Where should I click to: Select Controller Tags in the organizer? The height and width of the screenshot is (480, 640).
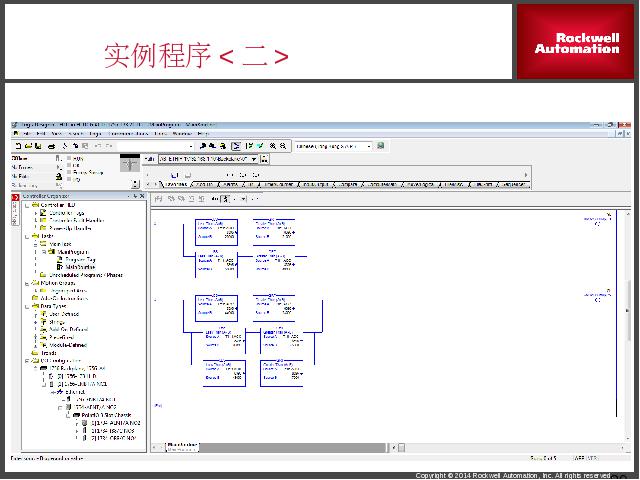pos(67,213)
